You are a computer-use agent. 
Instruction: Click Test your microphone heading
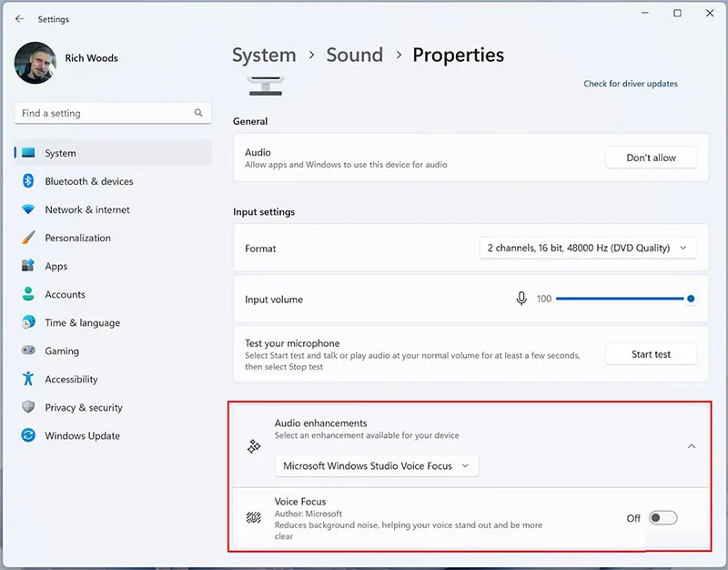tap(292, 343)
